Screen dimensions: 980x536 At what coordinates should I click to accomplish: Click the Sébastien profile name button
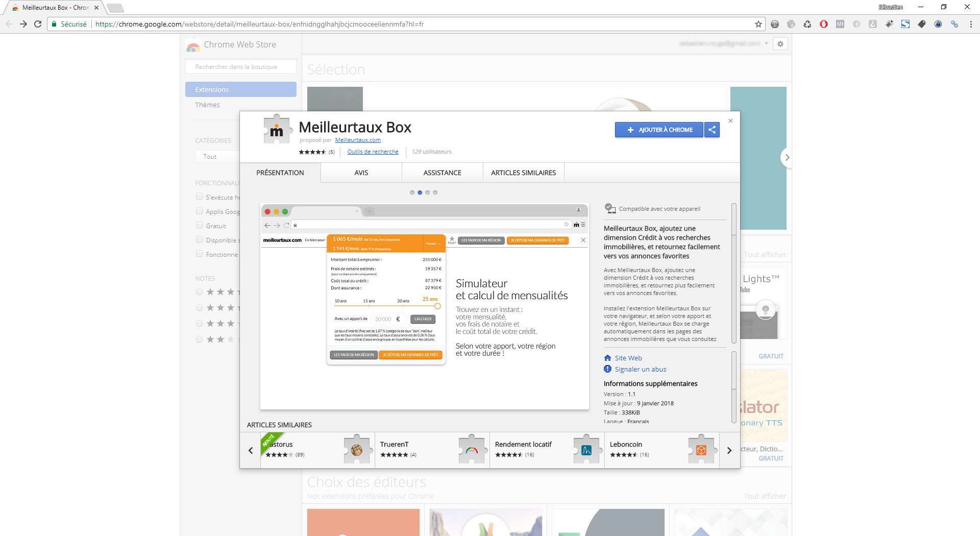891,7
